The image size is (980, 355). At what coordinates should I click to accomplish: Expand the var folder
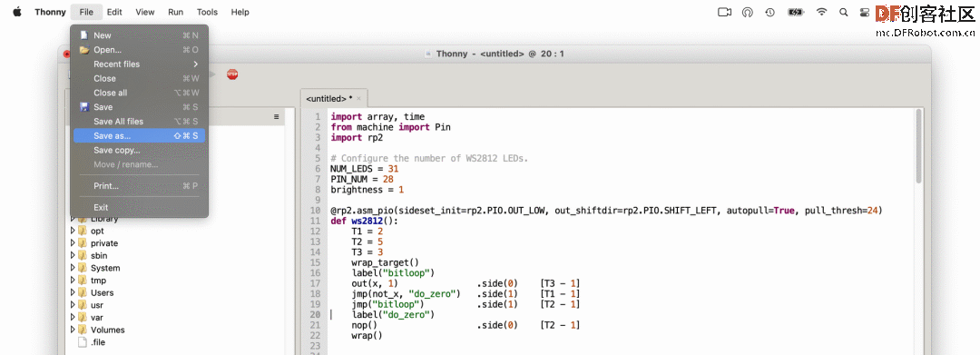[73, 318]
